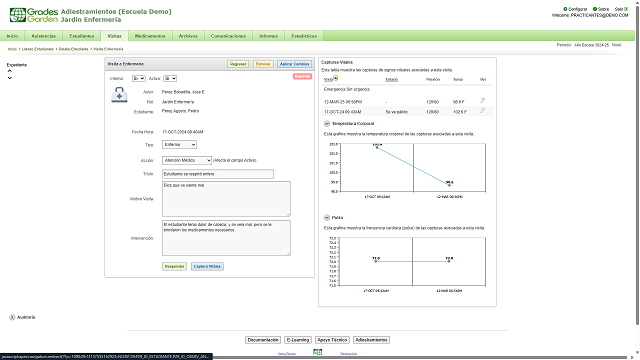Click the 'Se ve pálido.' estado cell
The height and width of the screenshot is (360, 640).
[x=397, y=112]
